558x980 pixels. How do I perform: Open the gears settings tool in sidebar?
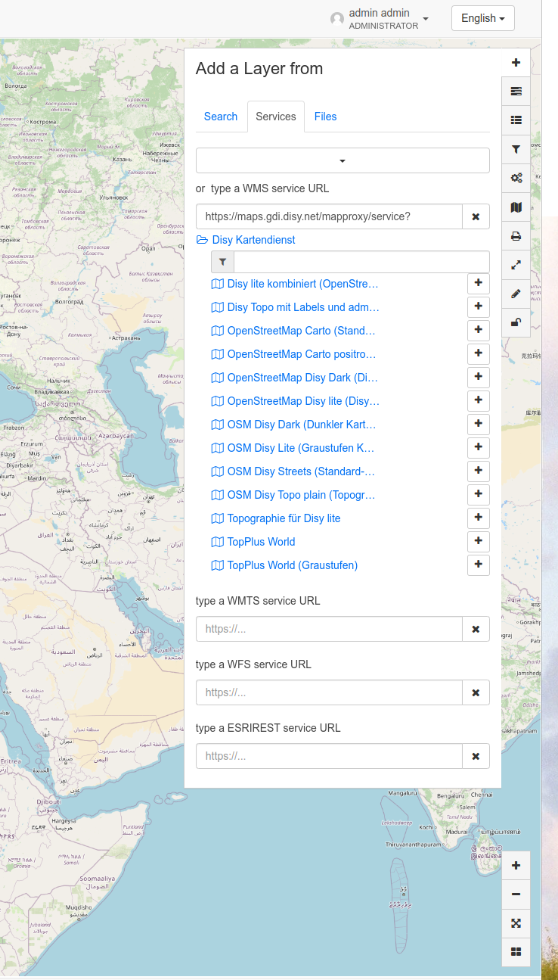tap(516, 178)
